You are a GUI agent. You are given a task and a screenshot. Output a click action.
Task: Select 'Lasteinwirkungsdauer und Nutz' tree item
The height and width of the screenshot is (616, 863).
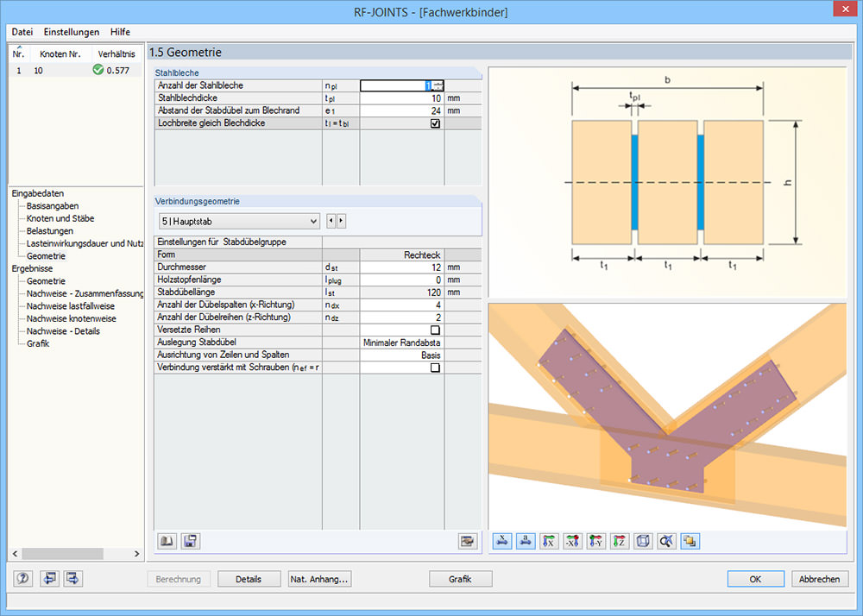tap(85, 243)
